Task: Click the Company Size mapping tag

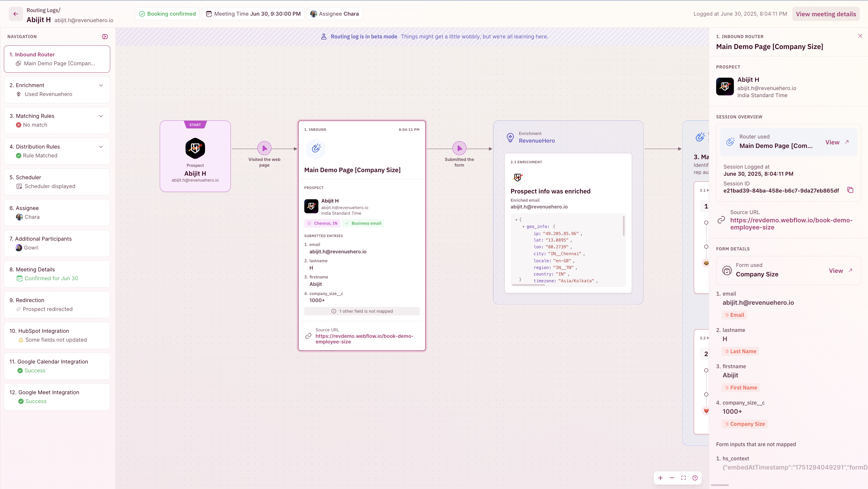Action: [745, 424]
